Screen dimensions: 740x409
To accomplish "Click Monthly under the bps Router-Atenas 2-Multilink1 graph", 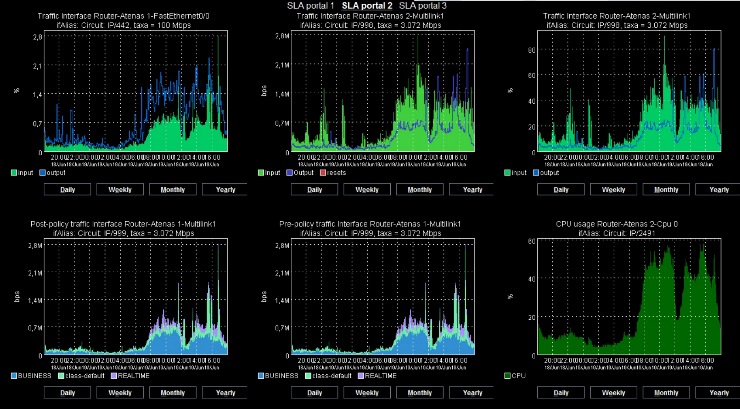I will pyautogui.click(x=420, y=190).
